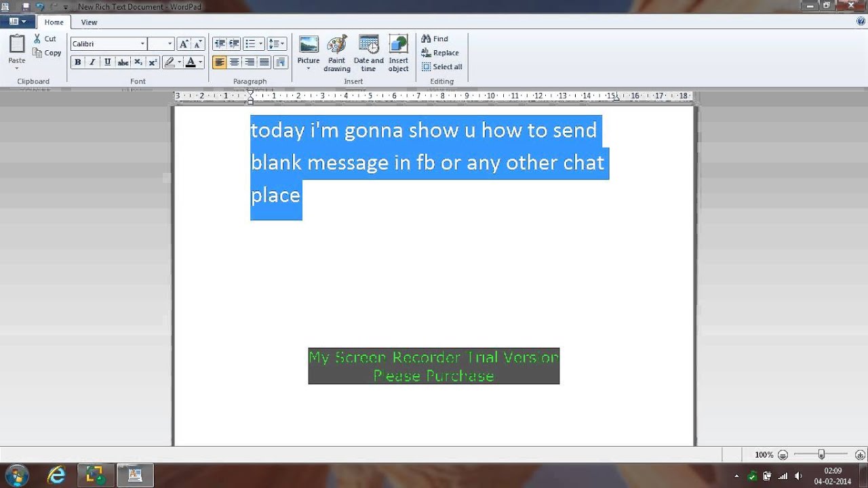Insert Date and time
Viewport: 868px width, 488px height.
pyautogui.click(x=368, y=54)
